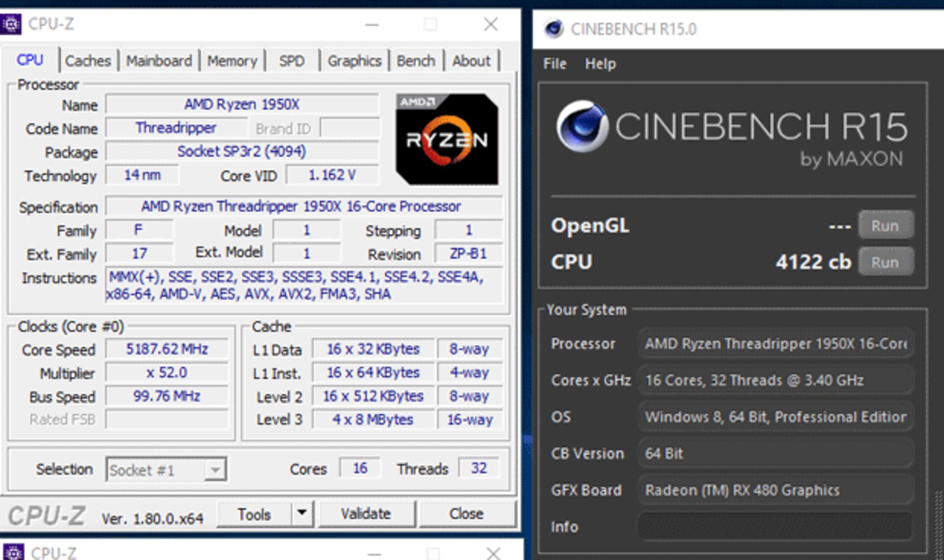Click the CPU-Z version text 1.80.0.x64
This screenshot has width=944, height=560.
pyautogui.click(x=167, y=518)
